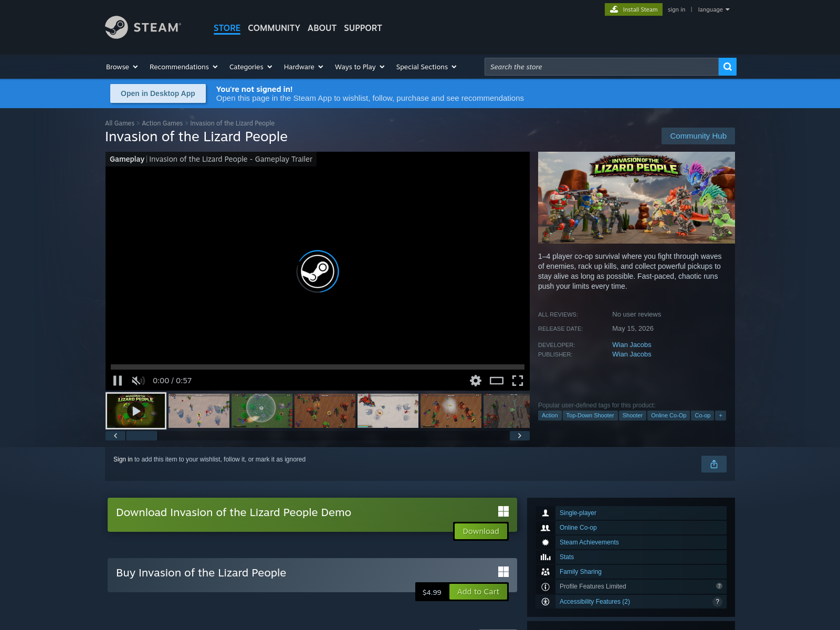
Task: Select the Online Co-Op tag
Action: point(669,415)
